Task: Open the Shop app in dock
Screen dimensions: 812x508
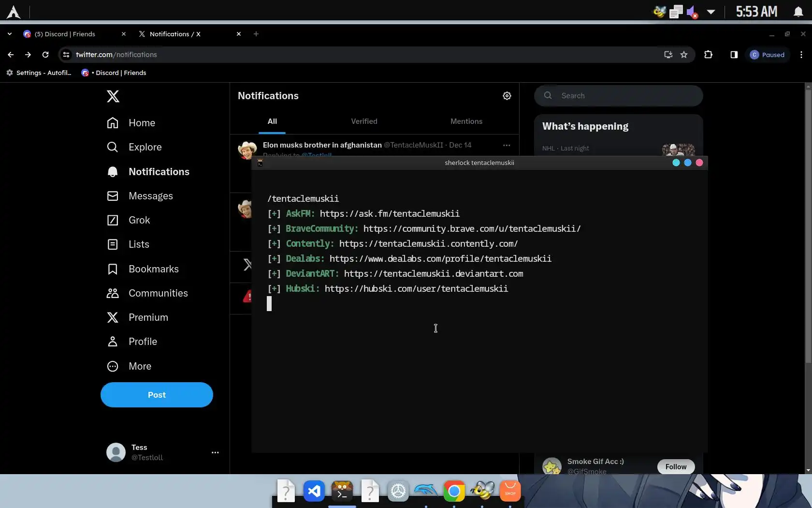Action: coord(510,492)
